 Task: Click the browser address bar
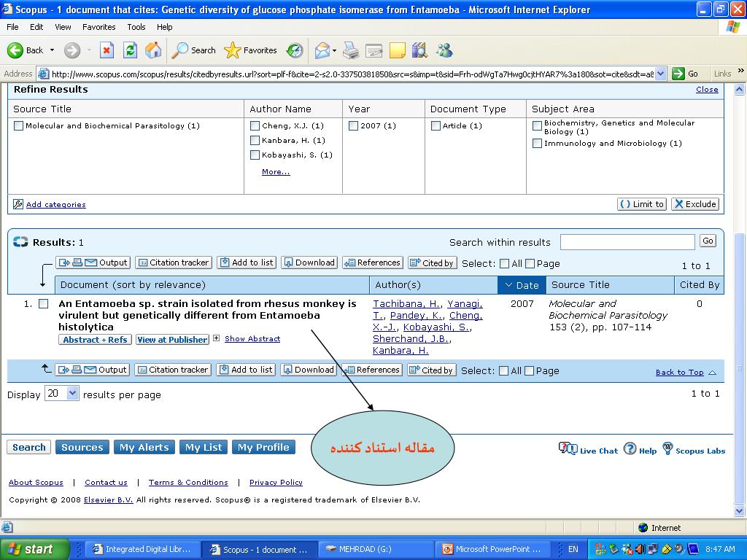coord(352,74)
